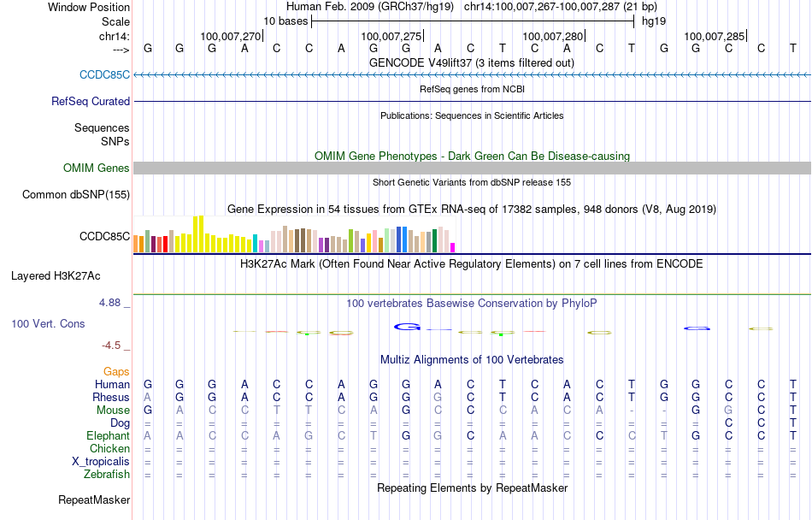Click the tallest yellow bars in the GTEx chart
Viewport: 812px width, 520px height.
(x=198, y=234)
